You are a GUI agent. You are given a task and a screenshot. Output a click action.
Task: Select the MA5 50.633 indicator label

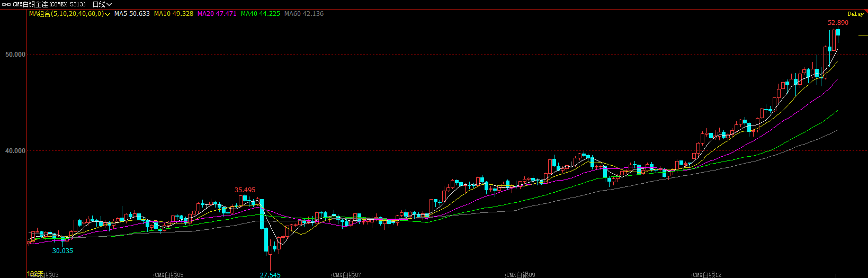132,14
